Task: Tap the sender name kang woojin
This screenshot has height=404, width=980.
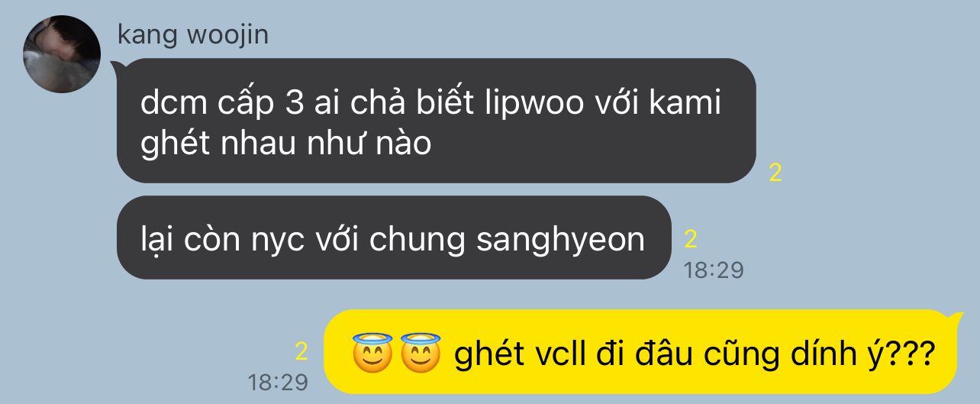Action: (x=194, y=35)
